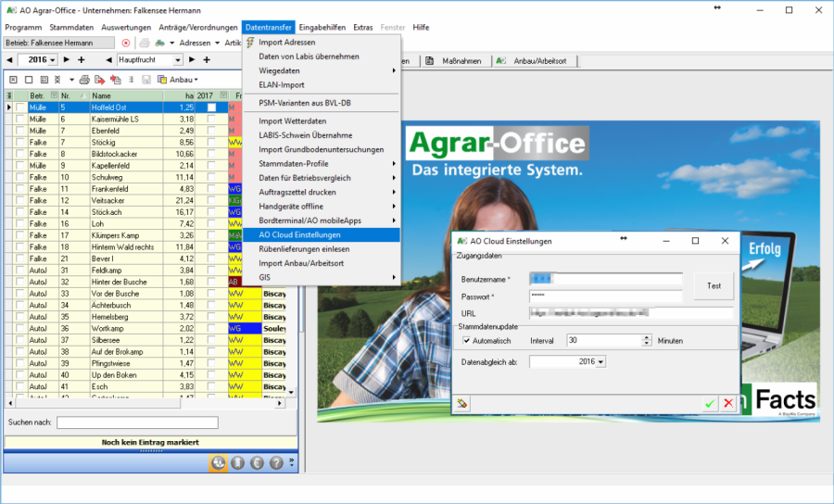The image size is (834, 504).
Task: Sort by the ha column header
Action: [x=179, y=95]
